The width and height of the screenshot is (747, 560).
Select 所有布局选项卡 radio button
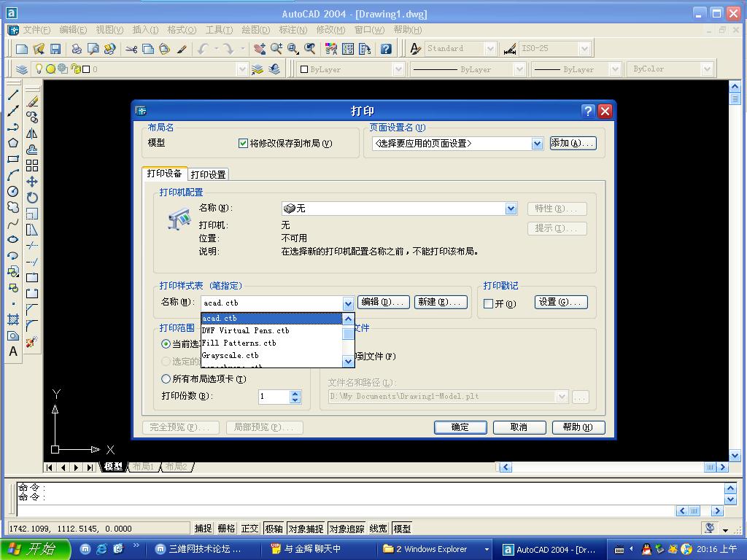pyautogui.click(x=166, y=379)
